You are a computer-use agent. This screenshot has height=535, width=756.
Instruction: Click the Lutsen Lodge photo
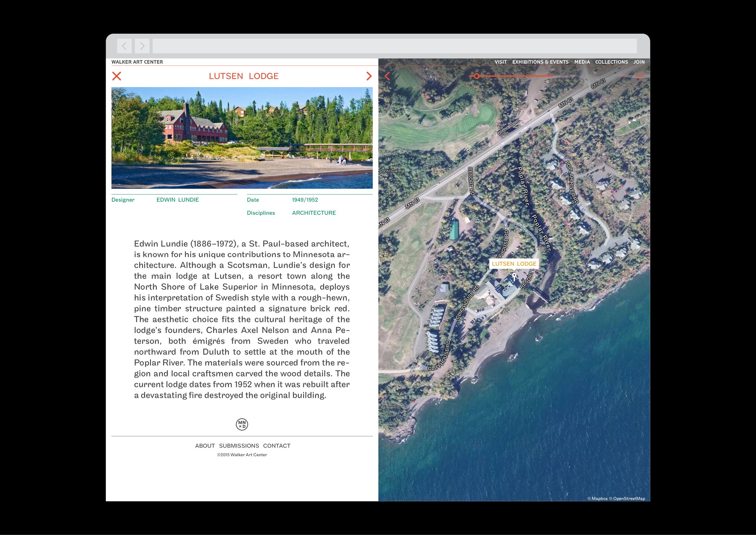242,138
